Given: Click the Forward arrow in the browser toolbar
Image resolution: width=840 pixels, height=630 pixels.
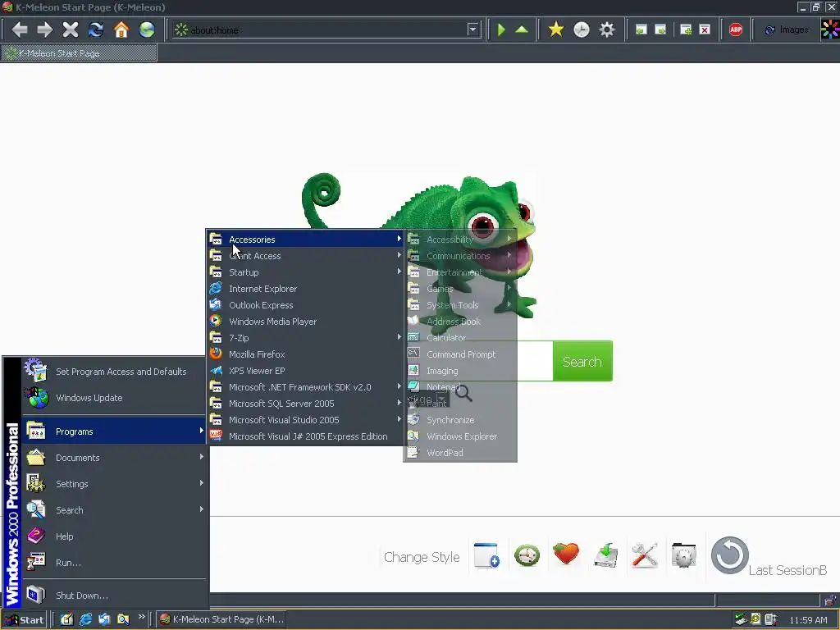Looking at the screenshot, I should point(44,30).
